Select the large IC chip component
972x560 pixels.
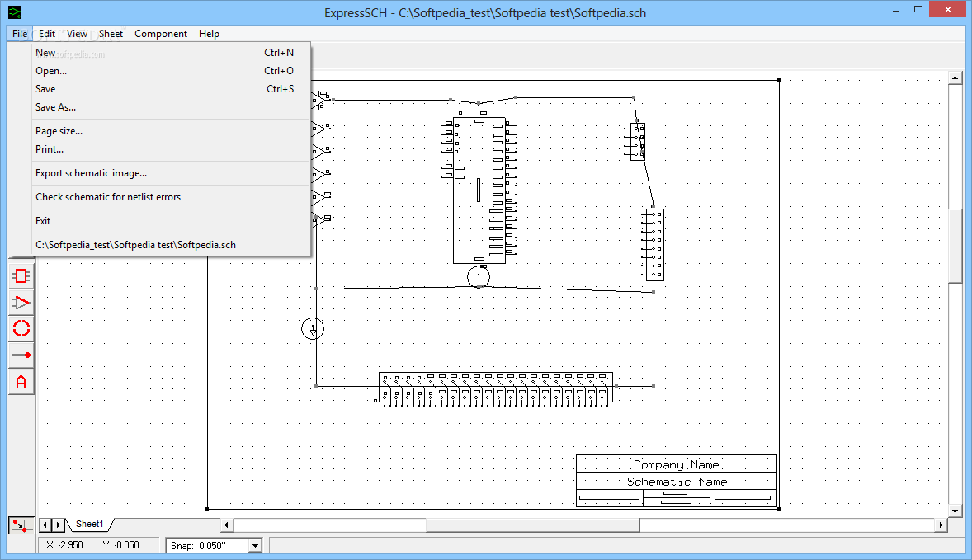pyautogui.click(x=479, y=190)
